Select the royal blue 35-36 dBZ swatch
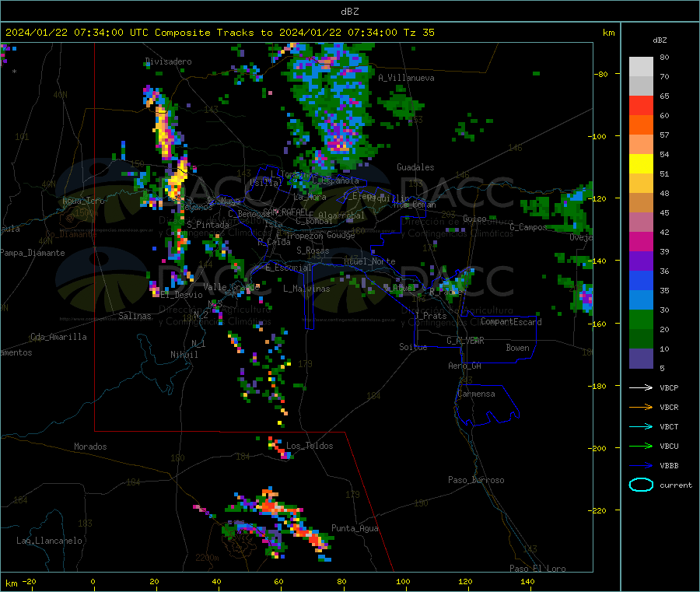 [x=641, y=280]
